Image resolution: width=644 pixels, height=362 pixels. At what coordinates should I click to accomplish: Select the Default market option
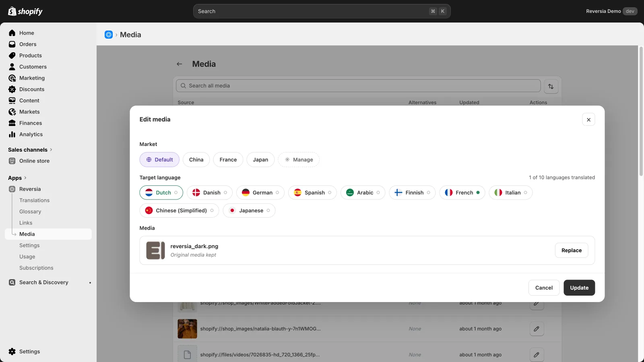click(159, 160)
